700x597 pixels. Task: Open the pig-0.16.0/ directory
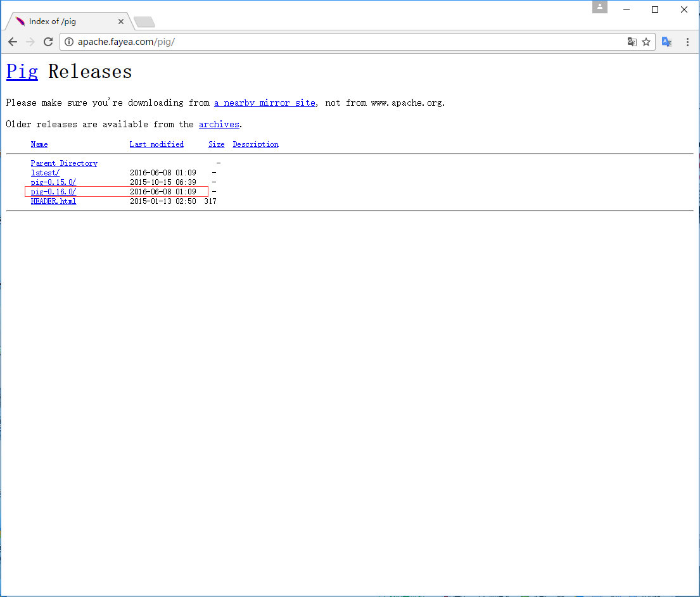(x=54, y=192)
